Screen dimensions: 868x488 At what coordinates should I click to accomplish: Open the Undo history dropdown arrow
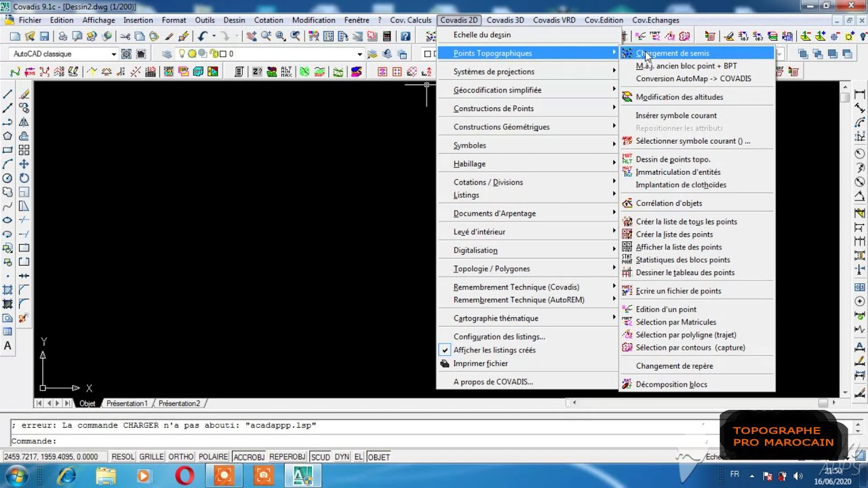pyautogui.click(x=214, y=36)
